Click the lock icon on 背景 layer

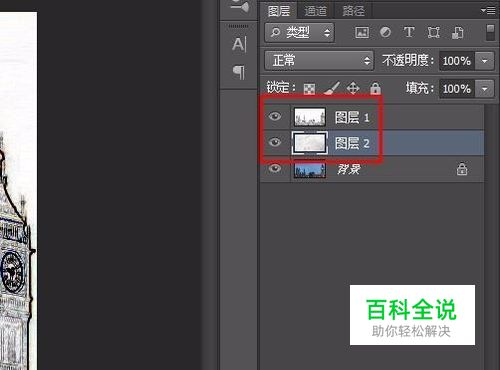[x=462, y=169]
